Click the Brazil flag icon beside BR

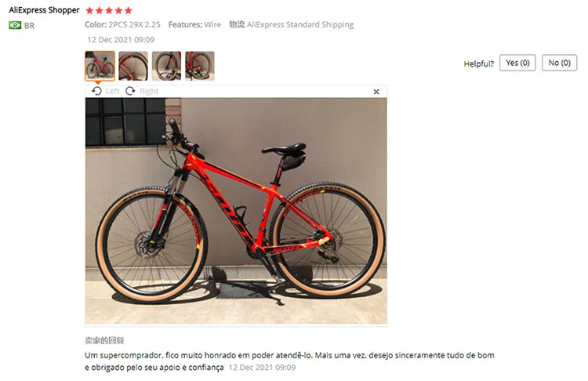coord(15,25)
